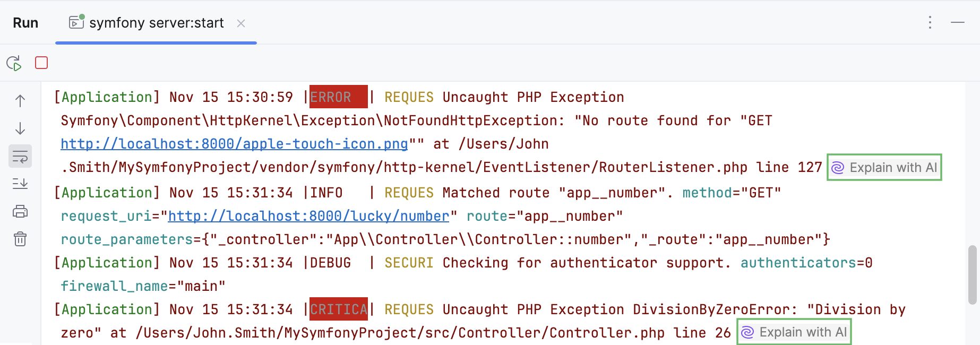
Task: Explain the NotFoundHttpException error with AI
Action: coord(884,168)
